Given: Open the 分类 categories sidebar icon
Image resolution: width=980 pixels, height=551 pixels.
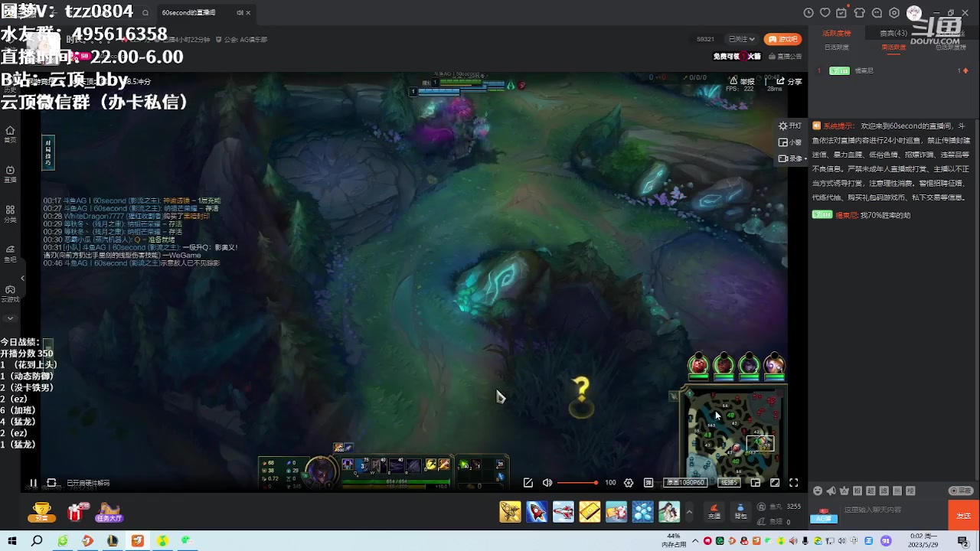Looking at the screenshot, I should (10, 214).
